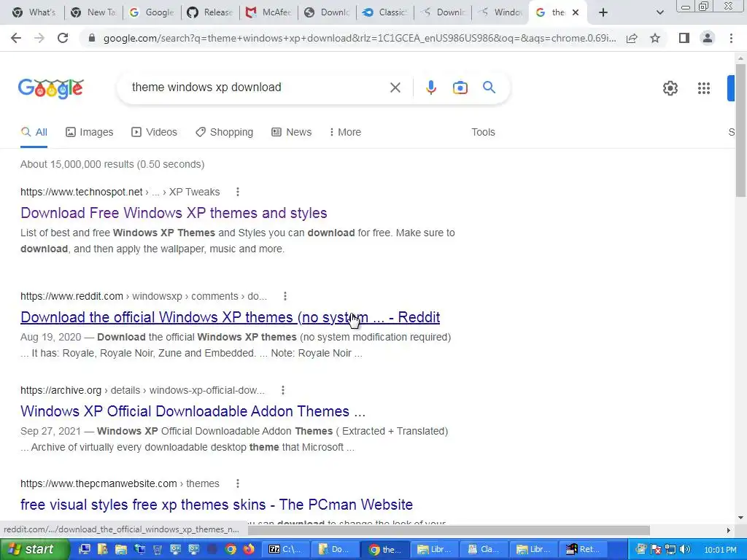Switch to Shopping results
Image resolution: width=747 pixels, height=560 pixels.
click(x=225, y=132)
